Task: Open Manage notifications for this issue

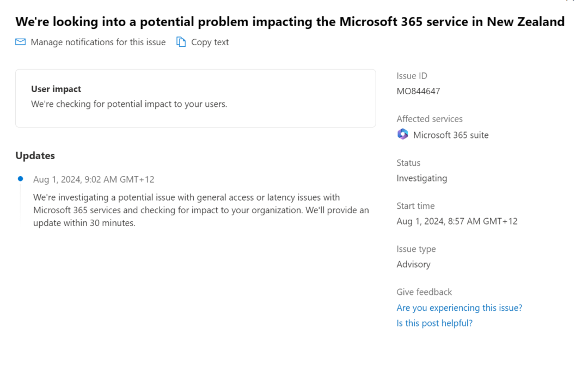Action: pos(98,42)
